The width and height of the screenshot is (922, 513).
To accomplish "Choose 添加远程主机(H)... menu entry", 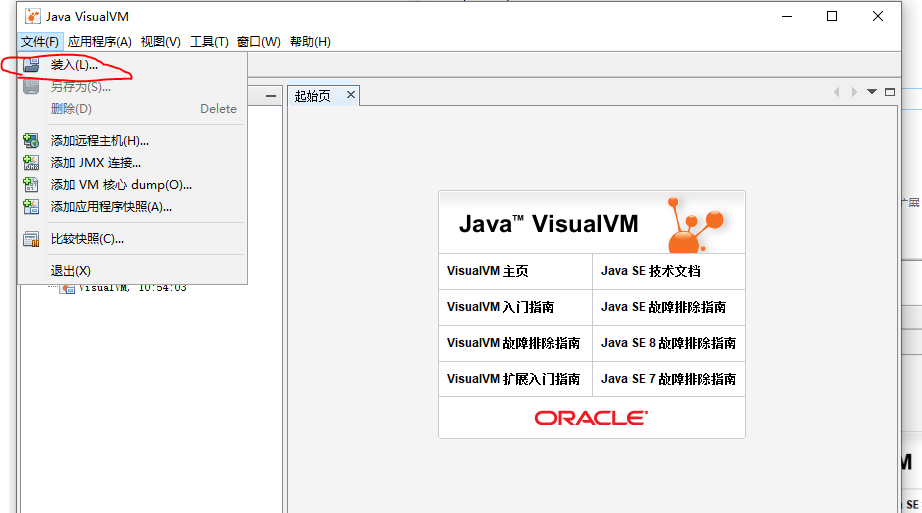I will 132,141.
